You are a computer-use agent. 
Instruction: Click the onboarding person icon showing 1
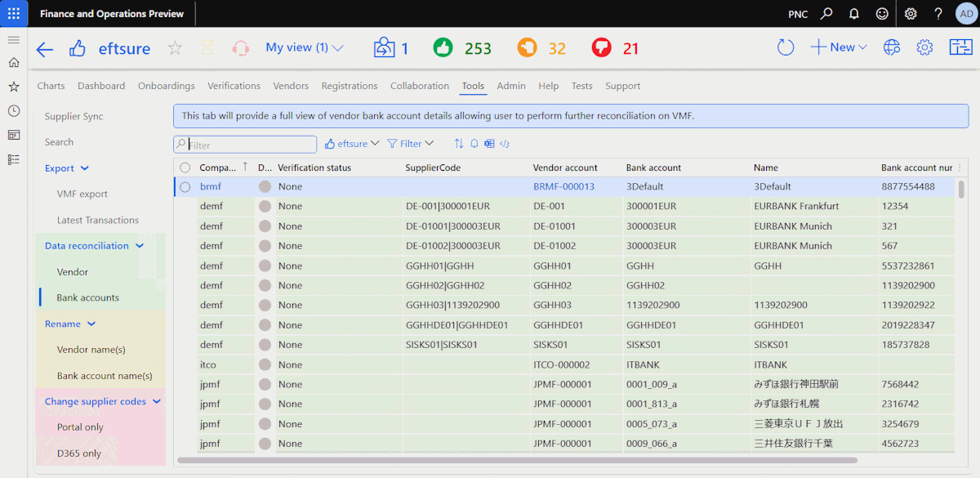point(391,48)
